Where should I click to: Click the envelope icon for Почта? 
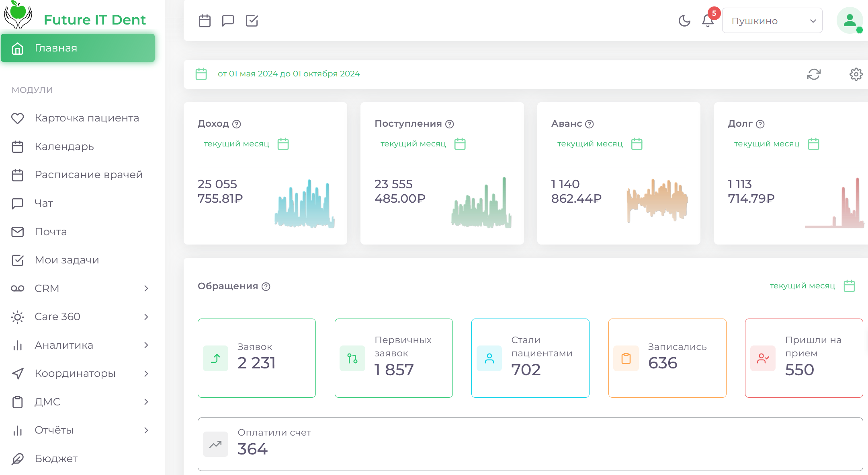(x=17, y=232)
